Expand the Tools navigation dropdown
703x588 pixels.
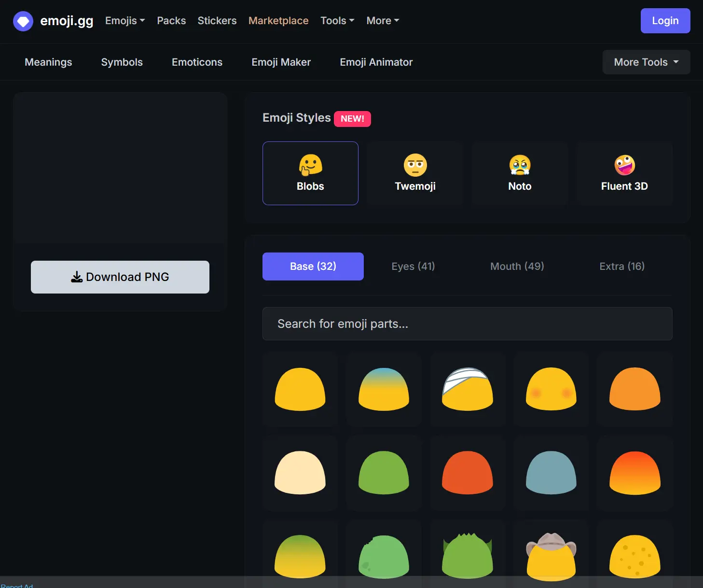click(x=337, y=21)
